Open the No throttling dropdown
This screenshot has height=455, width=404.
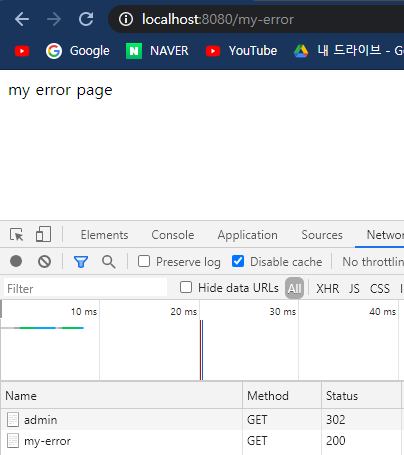tap(373, 262)
